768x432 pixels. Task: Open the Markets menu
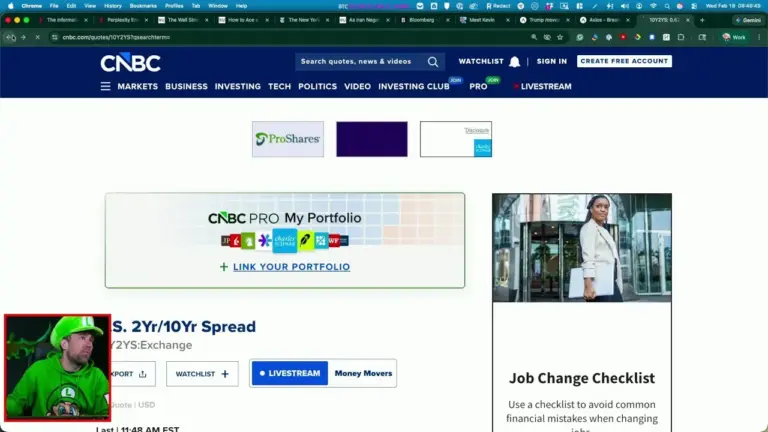[x=137, y=86]
